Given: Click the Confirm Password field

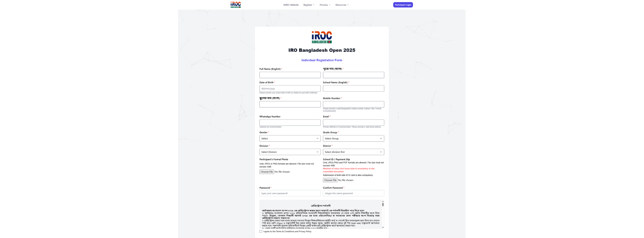Looking at the screenshot, I should 354,193.
